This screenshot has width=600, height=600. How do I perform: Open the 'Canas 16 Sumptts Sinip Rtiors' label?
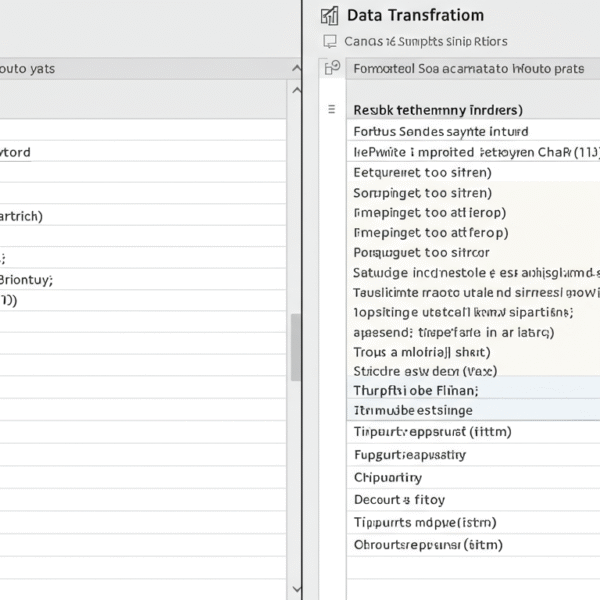coord(425,42)
